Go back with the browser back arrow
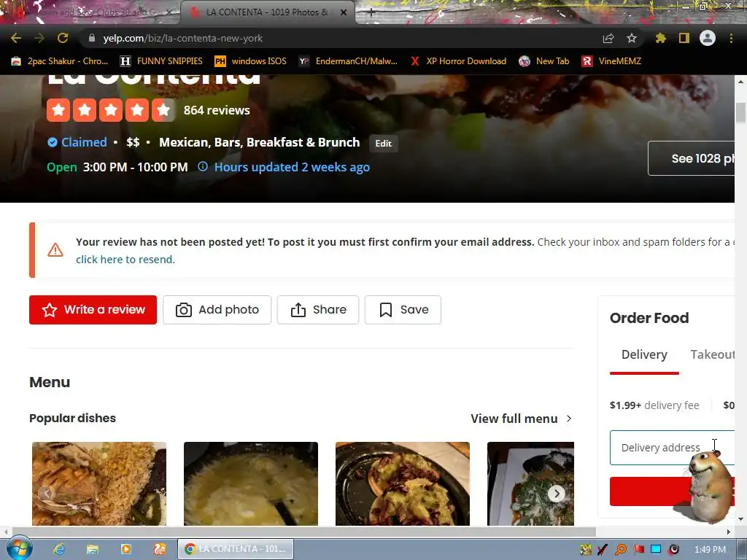This screenshot has width=747, height=560. pyautogui.click(x=16, y=38)
